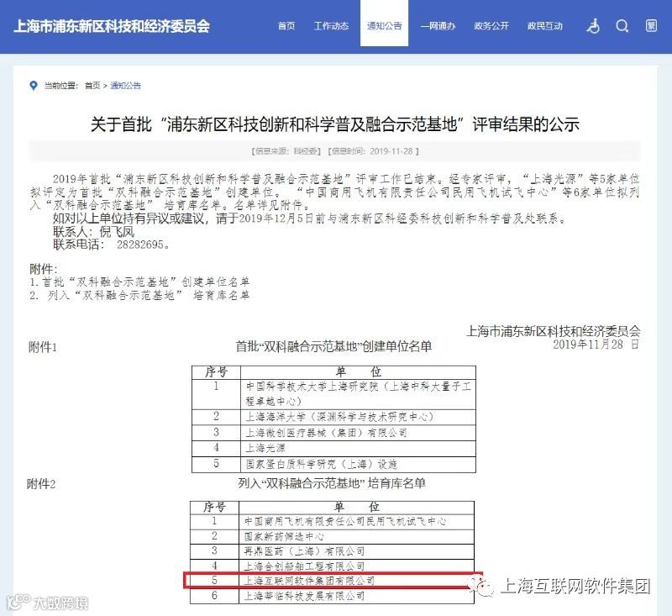The height and width of the screenshot is (616, 672).
Task: Click table row 国家蛋白质科学研究（上海）设施
Action: (x=333, y=464)
